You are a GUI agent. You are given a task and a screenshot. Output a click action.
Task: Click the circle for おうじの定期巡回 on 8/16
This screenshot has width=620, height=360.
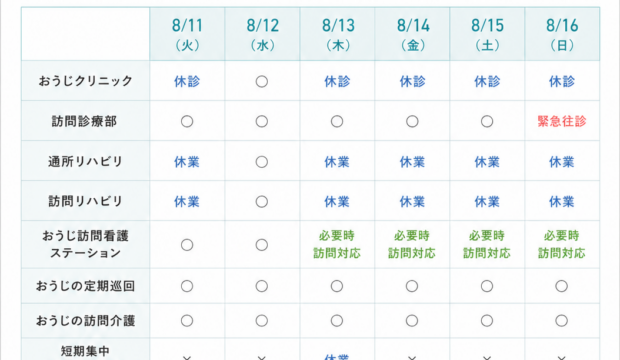[x=561, y=286]
